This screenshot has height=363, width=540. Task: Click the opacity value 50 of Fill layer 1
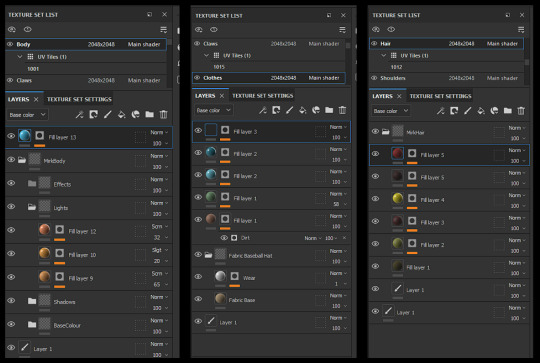336,204
